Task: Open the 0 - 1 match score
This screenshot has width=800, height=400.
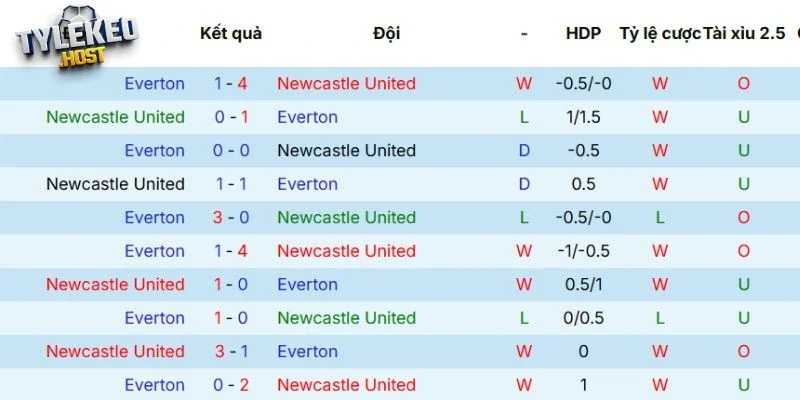Action: click(x=231, y=117)
